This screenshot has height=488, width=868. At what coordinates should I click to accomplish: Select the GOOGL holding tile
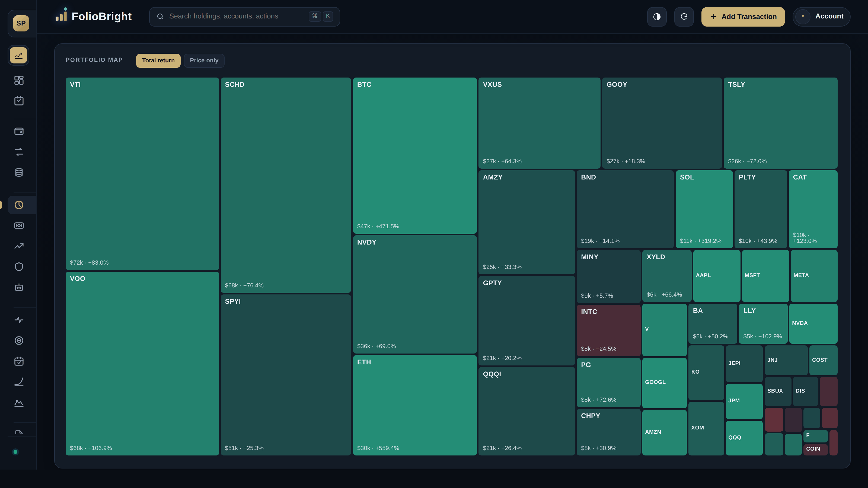click(x=665, y=383)
